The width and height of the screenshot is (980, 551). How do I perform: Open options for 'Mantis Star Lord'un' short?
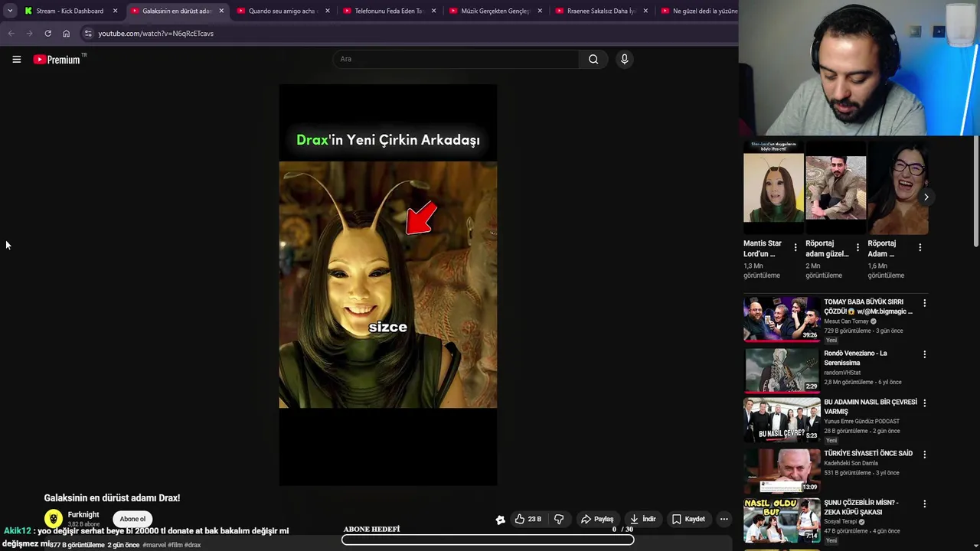pyautogui.click(x=795, y=247)
